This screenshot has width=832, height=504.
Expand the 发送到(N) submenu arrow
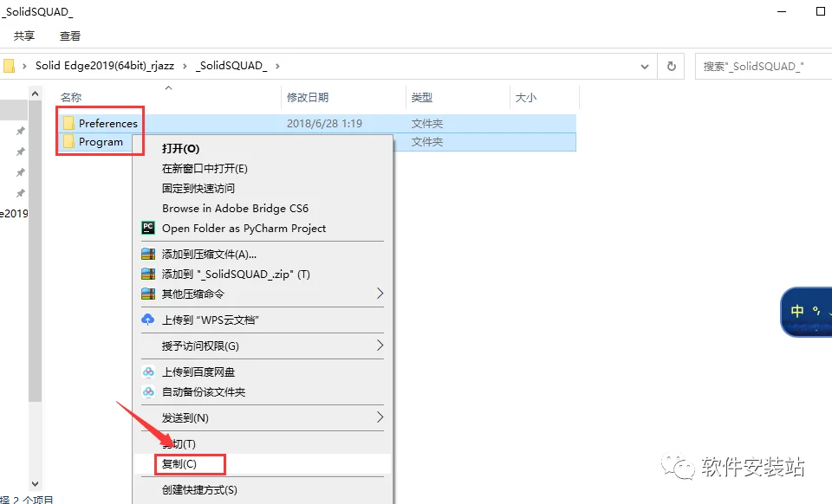point(380,417)
